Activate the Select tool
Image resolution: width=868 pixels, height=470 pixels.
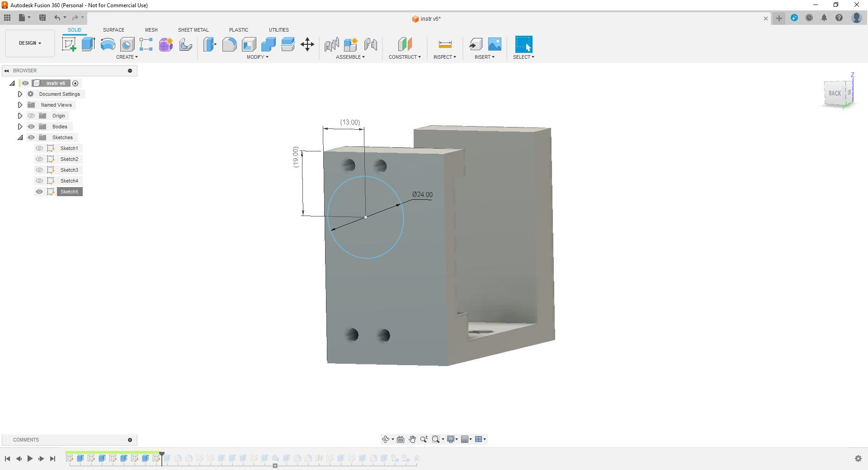pos(524,44)
